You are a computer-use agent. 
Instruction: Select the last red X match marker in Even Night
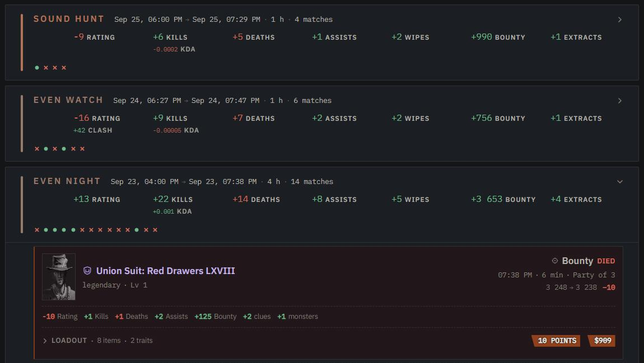[155, 230]
